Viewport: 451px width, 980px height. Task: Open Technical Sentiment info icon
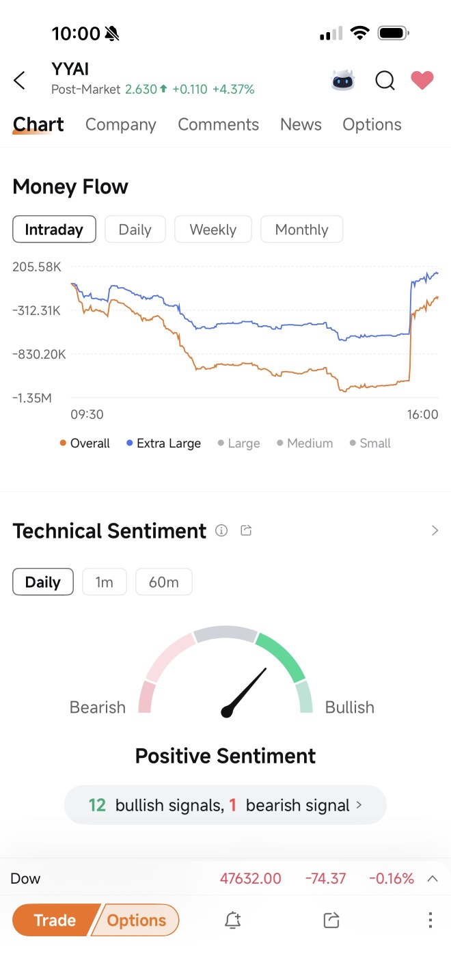(x=221, y=530)
